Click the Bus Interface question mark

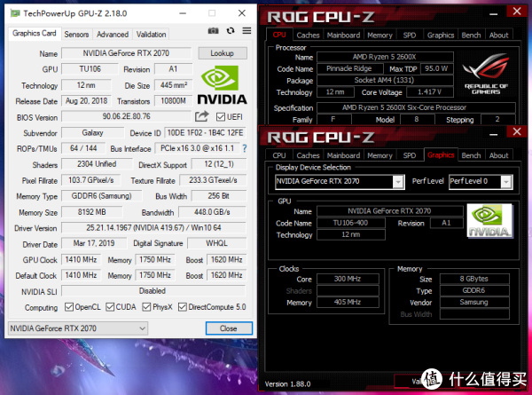pos(245,148)
